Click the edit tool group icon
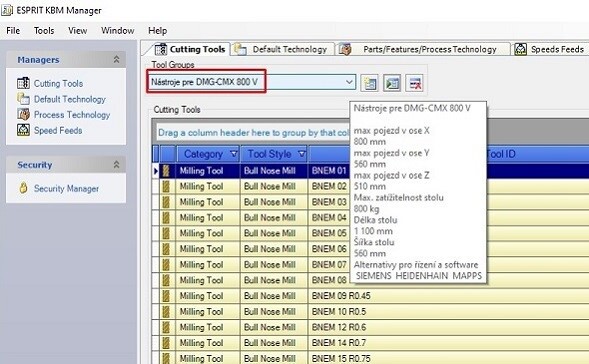Screen dimensions: 589x364 click(392, 83)
